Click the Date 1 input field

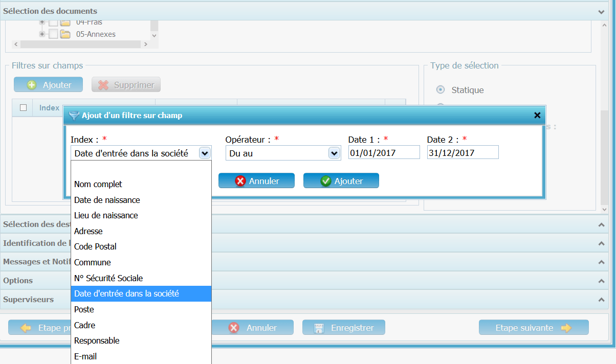[384, 153]
